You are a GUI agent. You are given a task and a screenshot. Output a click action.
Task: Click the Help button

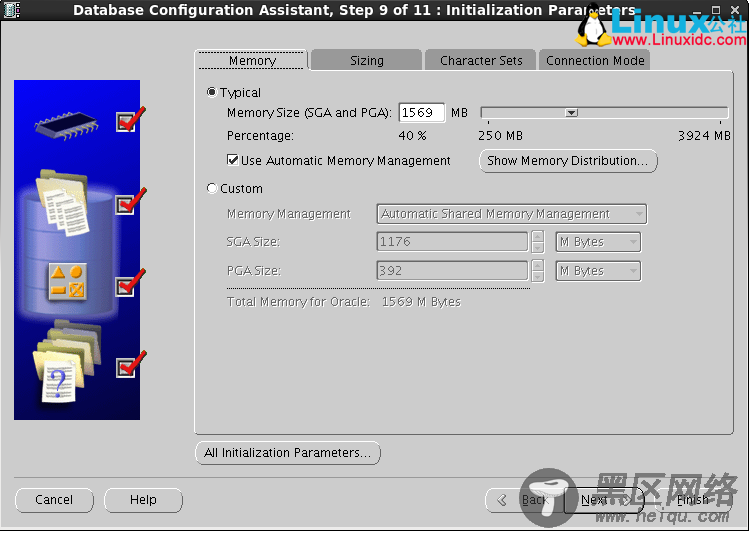(143, 500)
